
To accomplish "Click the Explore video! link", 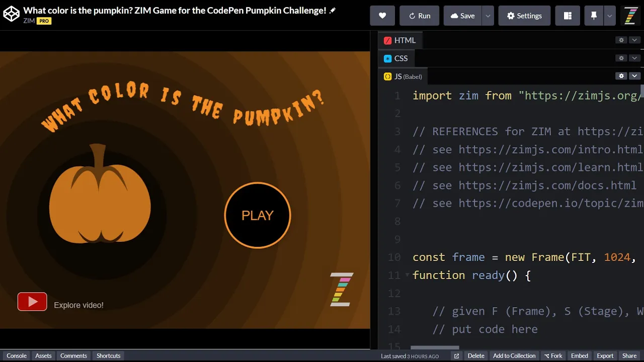I will 78,305.
